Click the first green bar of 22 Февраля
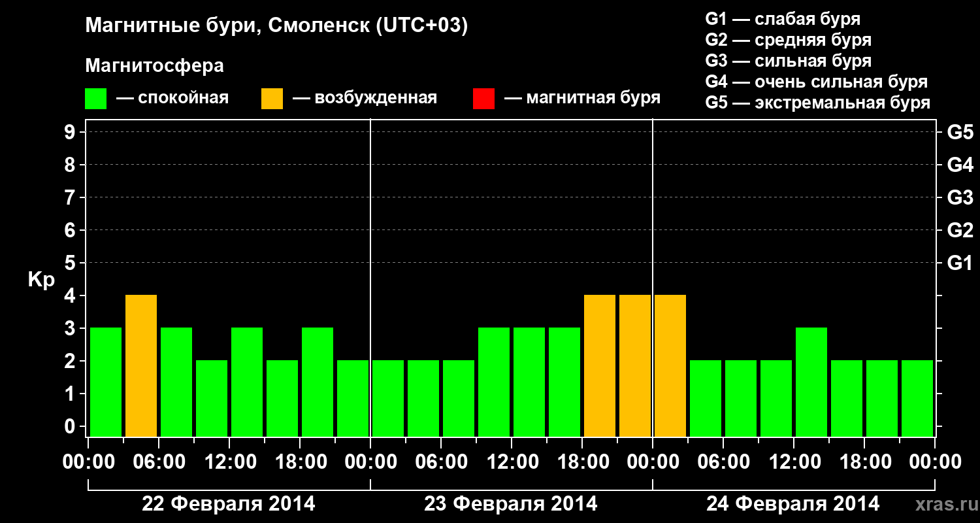Image resolution: width=980 pixels, height=523 pixels. pos(106,382)
